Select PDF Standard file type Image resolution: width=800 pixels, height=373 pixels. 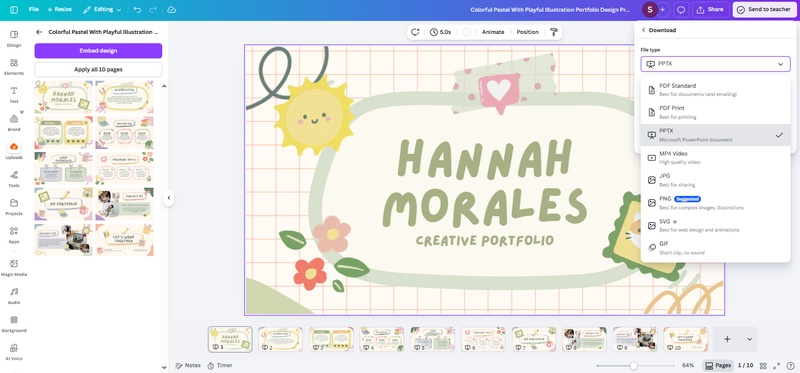(715, 90)
